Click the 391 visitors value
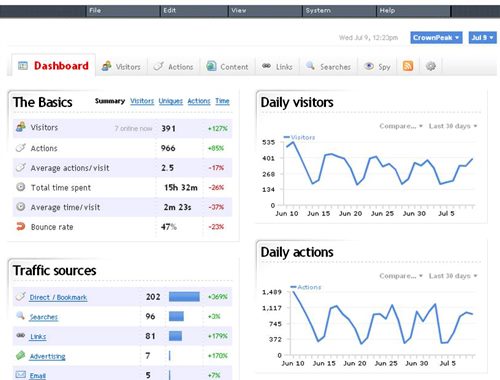This screenshot has width=500, height=380. (x=168, y=128)
